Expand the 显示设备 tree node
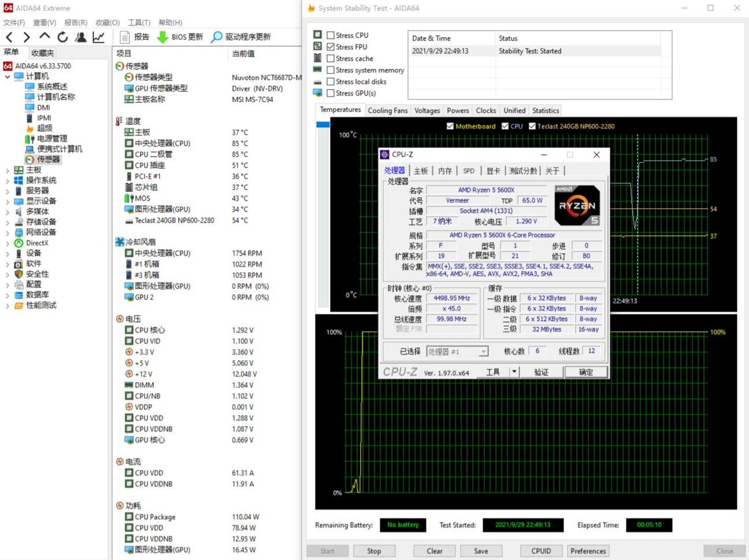The image size is (749, 560). 7,201
